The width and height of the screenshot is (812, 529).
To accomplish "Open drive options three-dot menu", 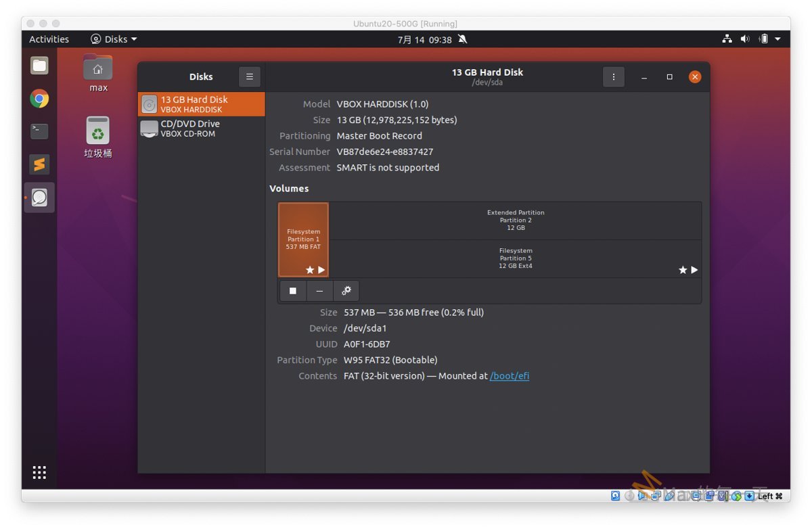I will pyautogui.click(x=613, y=77).
